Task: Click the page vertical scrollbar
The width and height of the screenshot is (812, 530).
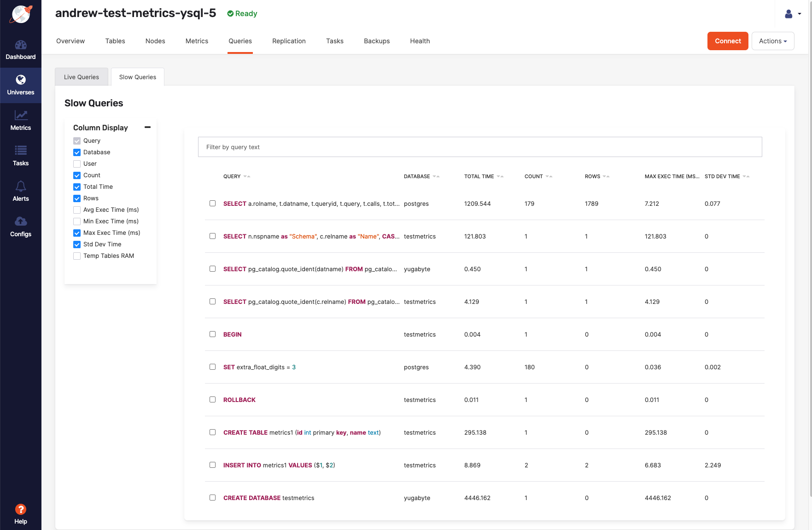Action: pos(810,230)
